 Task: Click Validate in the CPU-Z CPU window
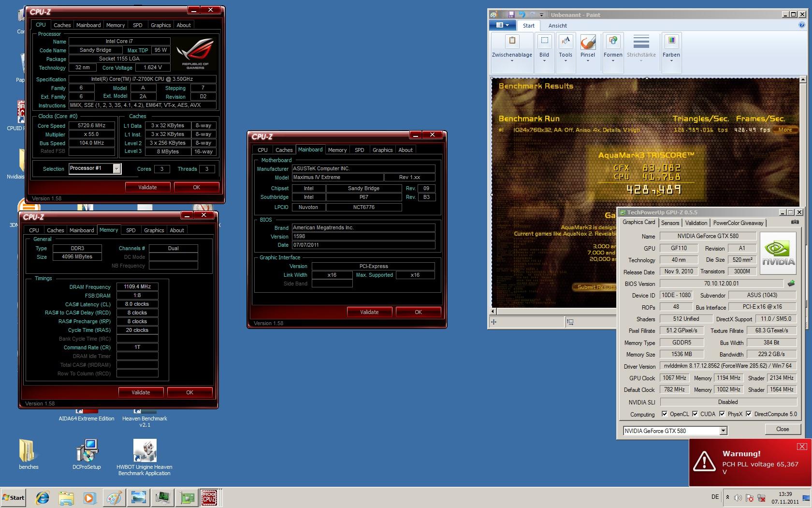tap(147, 187)
